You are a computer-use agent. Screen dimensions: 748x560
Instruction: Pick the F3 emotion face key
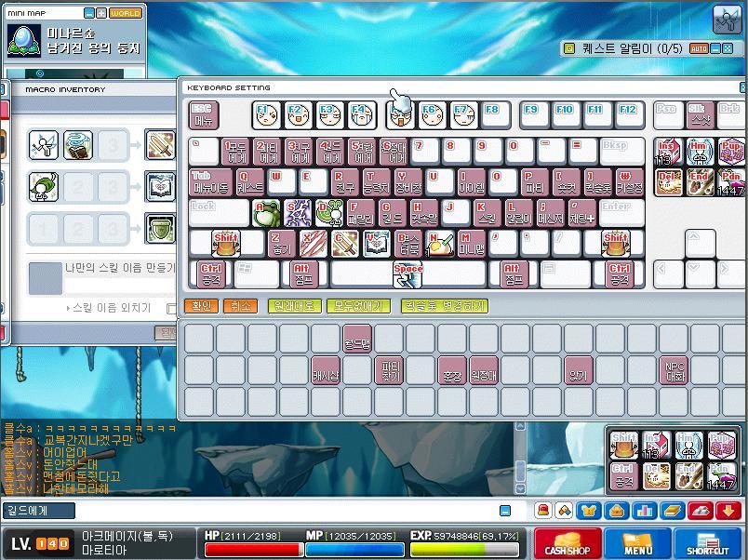pos(330,115)
